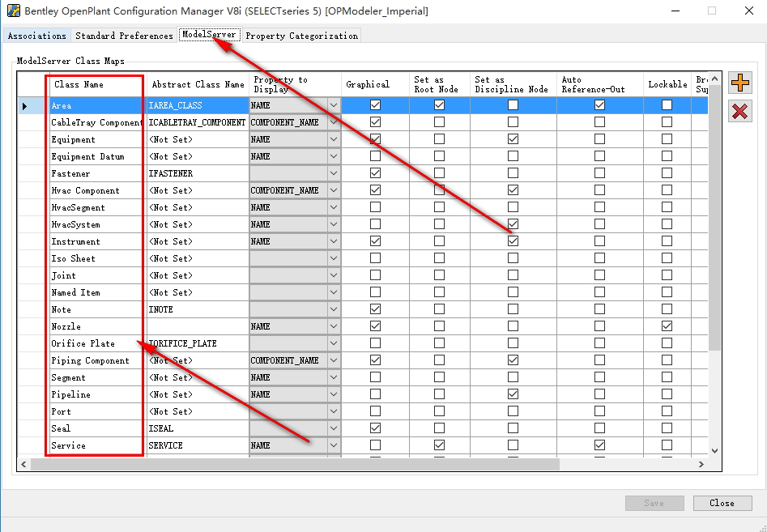Click the horizontal scrollbar thumb of the grid
This screenshot has width=767, height=532.
click(x=295, y=464)
